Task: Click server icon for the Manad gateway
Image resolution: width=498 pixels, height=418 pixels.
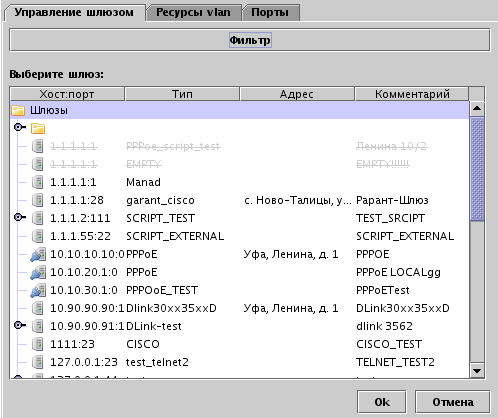Action: click(x=38, y=182)
